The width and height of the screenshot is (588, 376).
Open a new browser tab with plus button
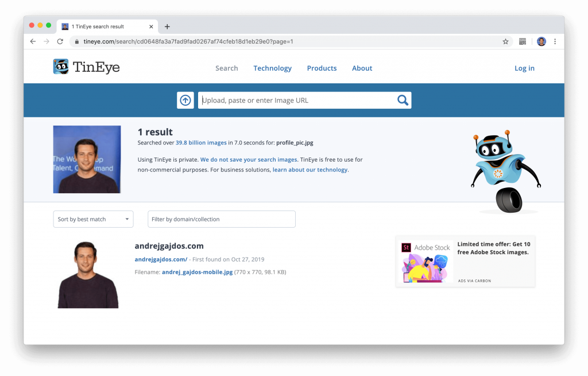coord(167,26)
